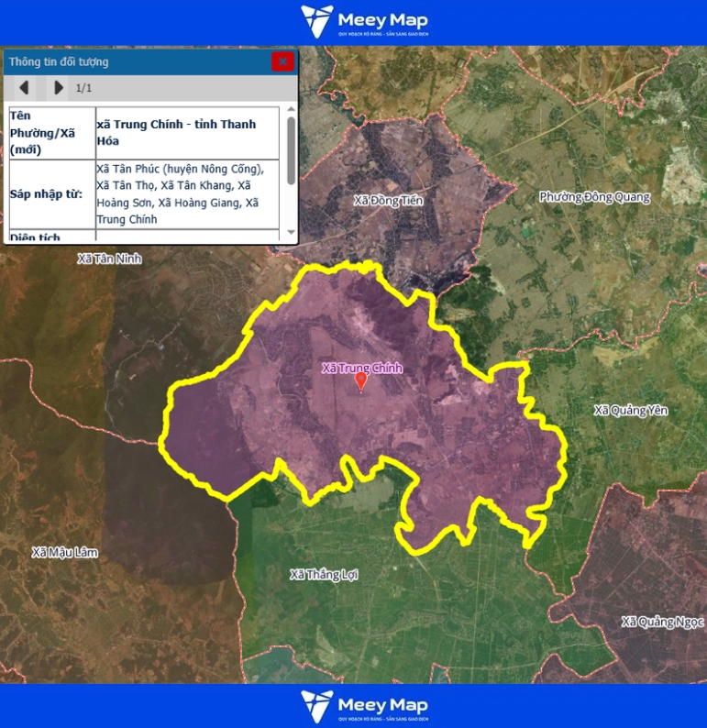This screenshot has width=707, height=728.
Task: Close the Thông tin đối tượng panel
Action: coord(282,61)
